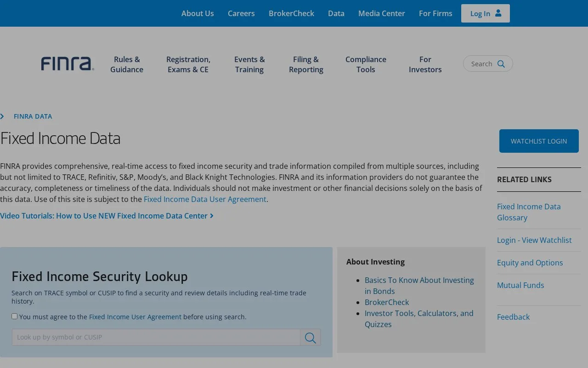Click the Fixed Income Data heading
The image size is (588, 368).
pyautogui.click(x=60, y=138)
